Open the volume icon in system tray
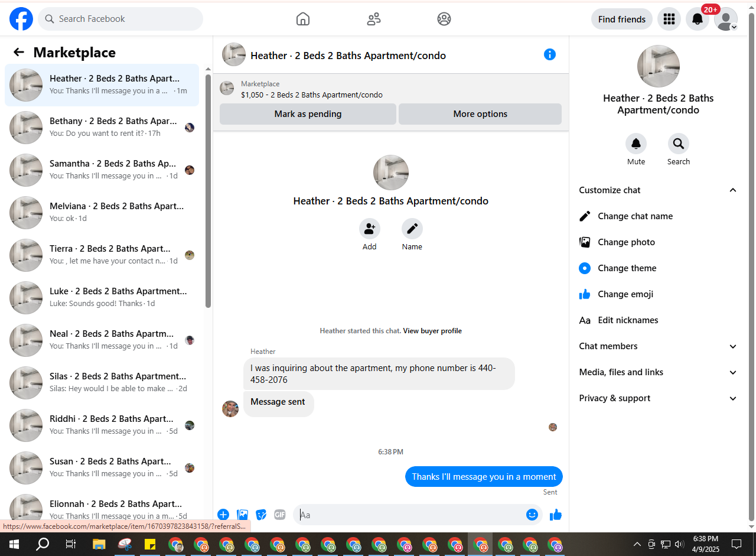Screen dimensions: 756x556 click(679, 544)
